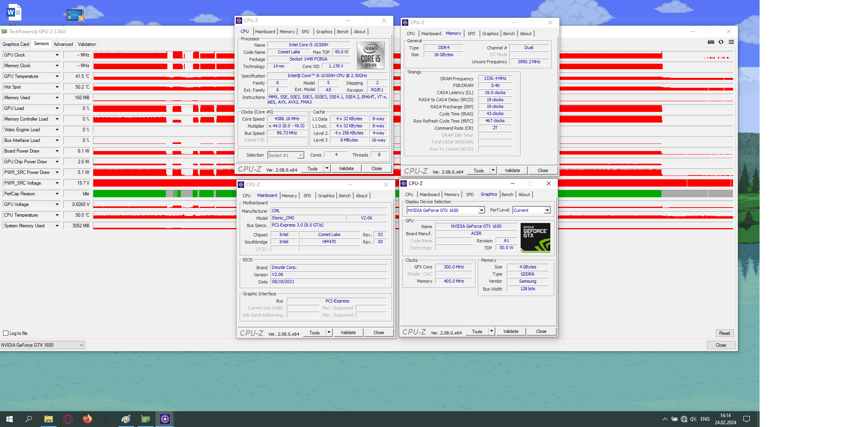Expand Tools arrow in CPU-Z CPU window
Viewport: 868px width, 427px height.
(327, 168)
